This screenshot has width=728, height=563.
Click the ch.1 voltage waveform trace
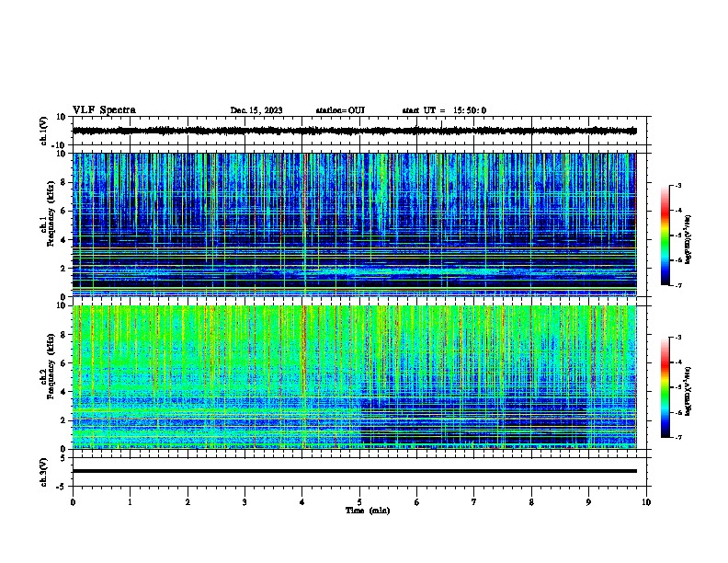click(355, 131)
